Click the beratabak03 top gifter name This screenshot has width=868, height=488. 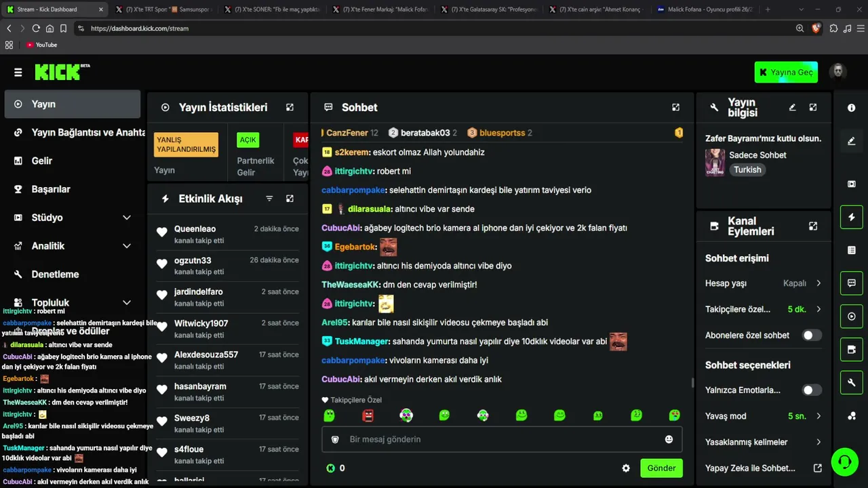point(425,133)
